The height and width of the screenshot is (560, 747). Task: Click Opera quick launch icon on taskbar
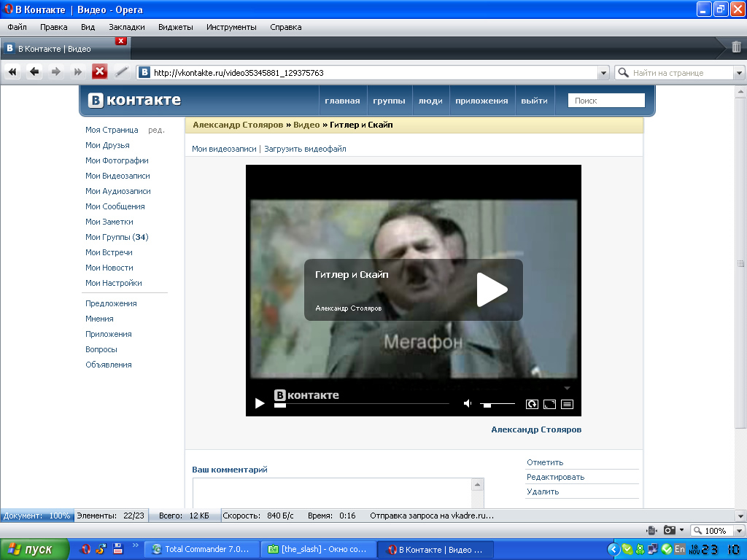86,549
